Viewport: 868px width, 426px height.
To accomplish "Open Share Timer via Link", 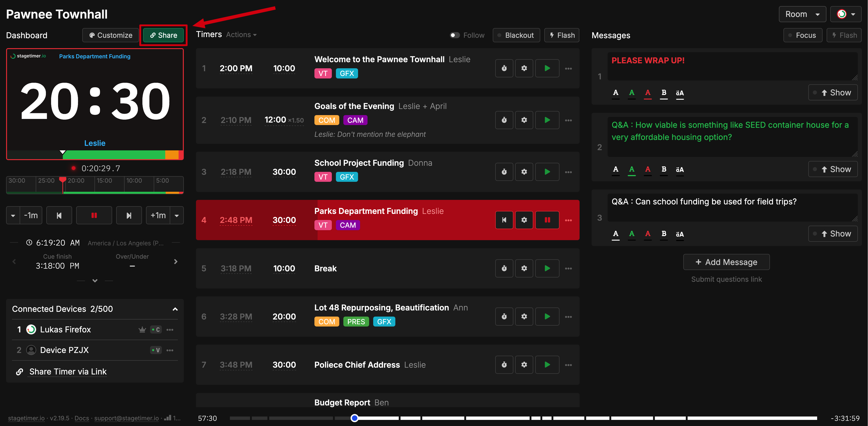I will tap(68, 372).
